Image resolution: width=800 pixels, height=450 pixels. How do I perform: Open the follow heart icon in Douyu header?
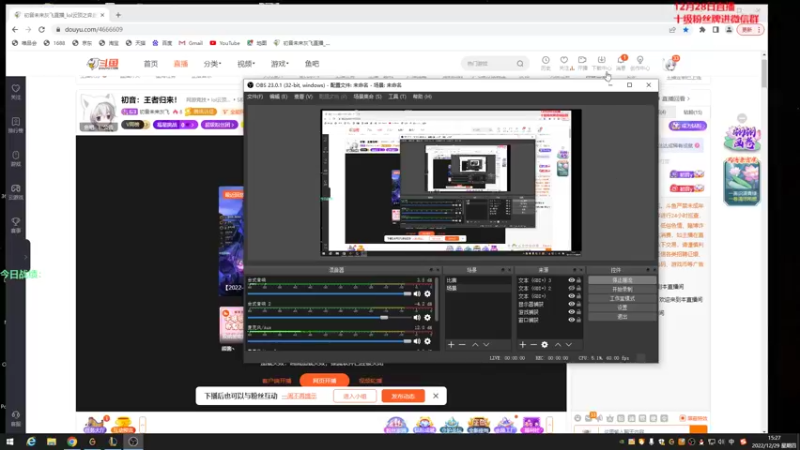564,62
